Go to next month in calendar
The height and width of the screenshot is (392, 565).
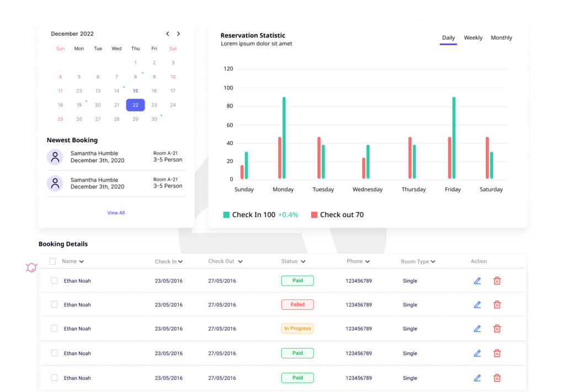[x=178, y=34]
